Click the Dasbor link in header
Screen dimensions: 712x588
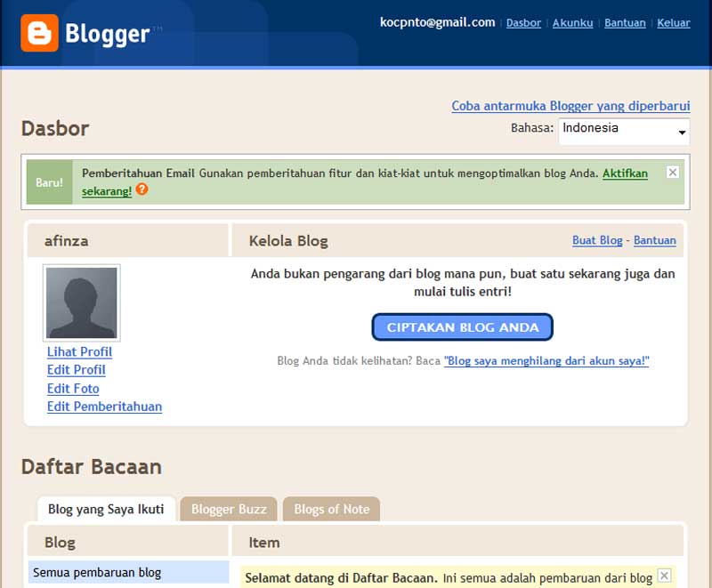click(523, 23)
